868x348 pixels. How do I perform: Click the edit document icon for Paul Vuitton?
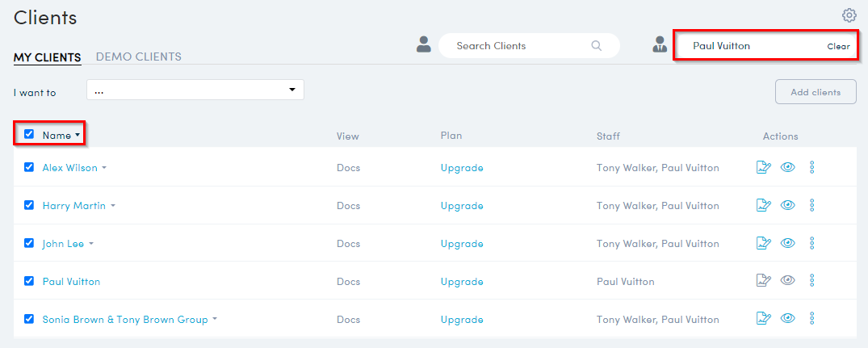click(x=763, y=281)
